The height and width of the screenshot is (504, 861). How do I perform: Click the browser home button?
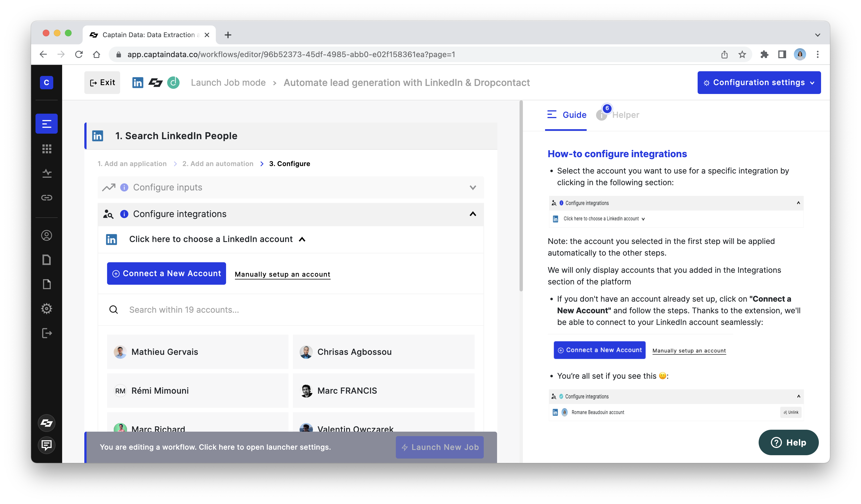[96, 54]
